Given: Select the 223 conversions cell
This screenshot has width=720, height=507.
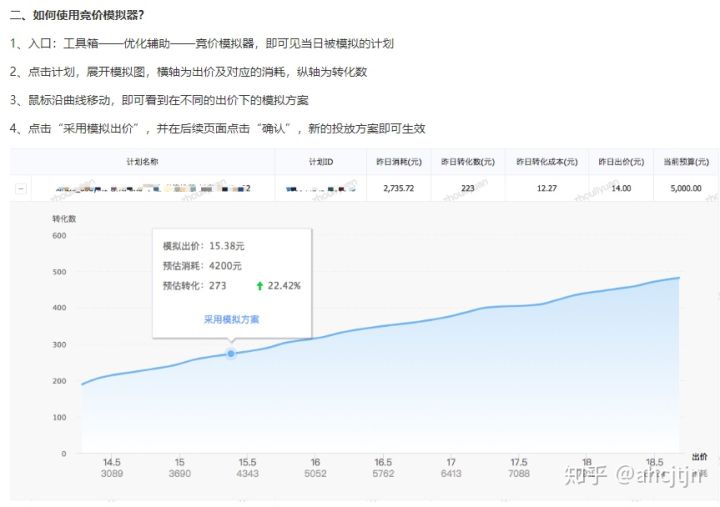Looking at the screenshot, I should (467, 188).
